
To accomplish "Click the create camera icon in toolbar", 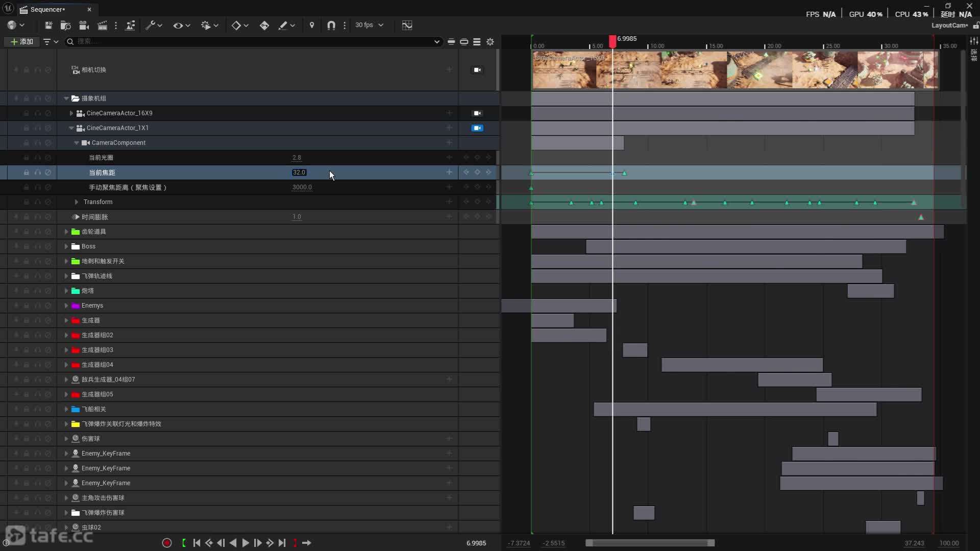I will coord(84,25).
